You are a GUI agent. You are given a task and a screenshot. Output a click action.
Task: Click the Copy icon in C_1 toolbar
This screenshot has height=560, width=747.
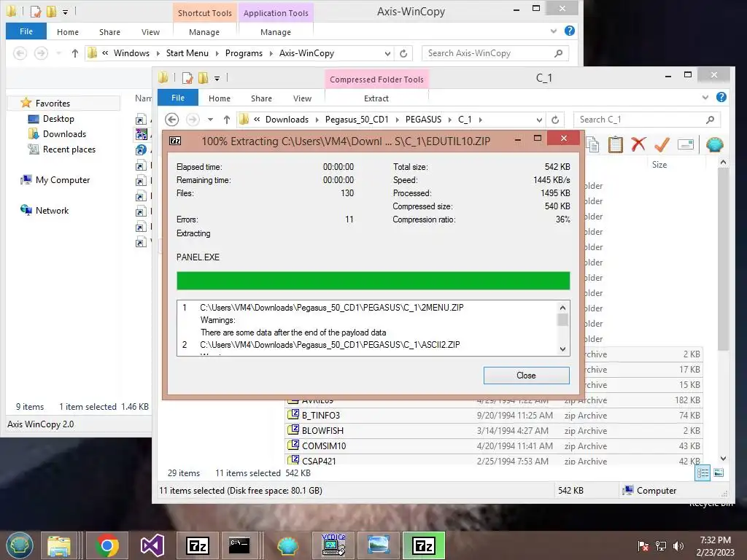592,144
